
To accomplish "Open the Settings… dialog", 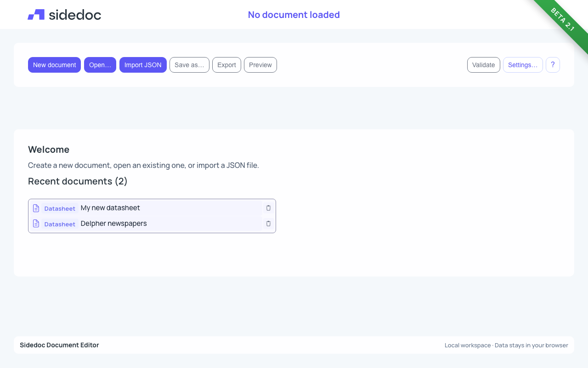I will point(523,65).
